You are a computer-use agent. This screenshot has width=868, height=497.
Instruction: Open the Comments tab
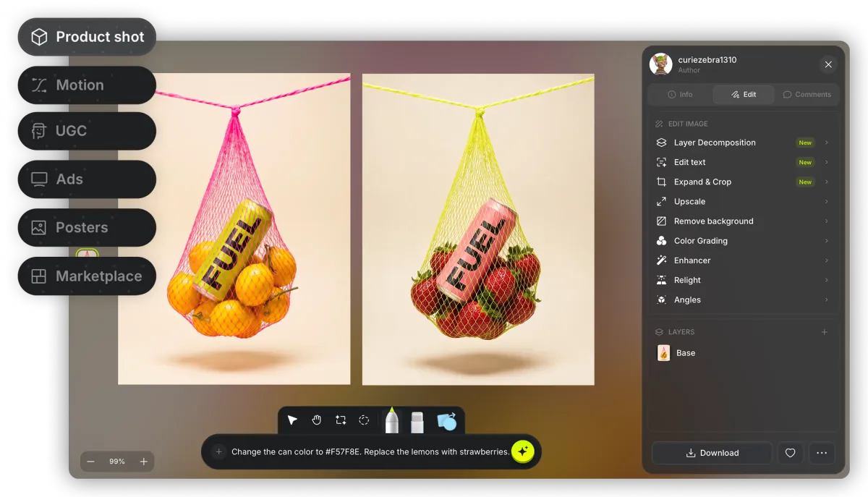coord(807,94)
